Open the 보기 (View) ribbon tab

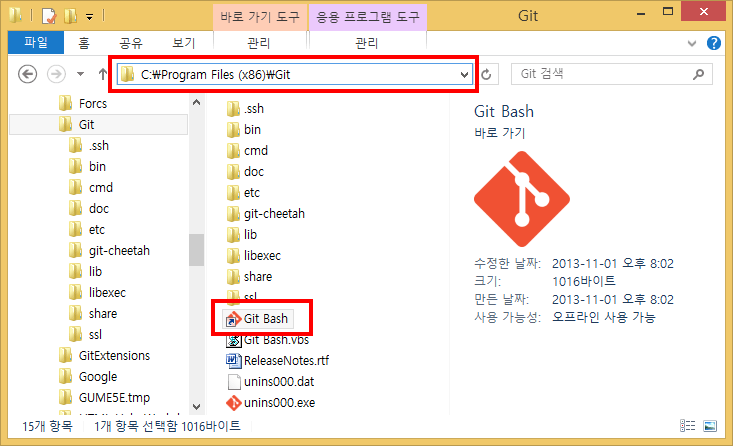pos(183,43)
